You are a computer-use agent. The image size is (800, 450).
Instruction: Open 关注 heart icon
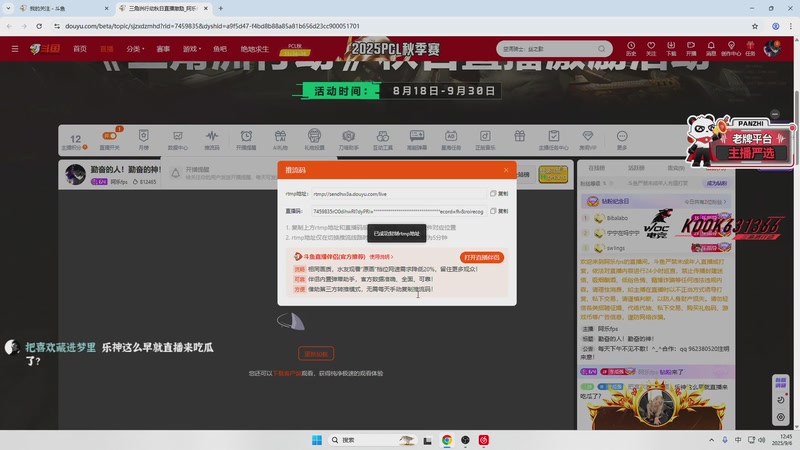click(651, 48)
